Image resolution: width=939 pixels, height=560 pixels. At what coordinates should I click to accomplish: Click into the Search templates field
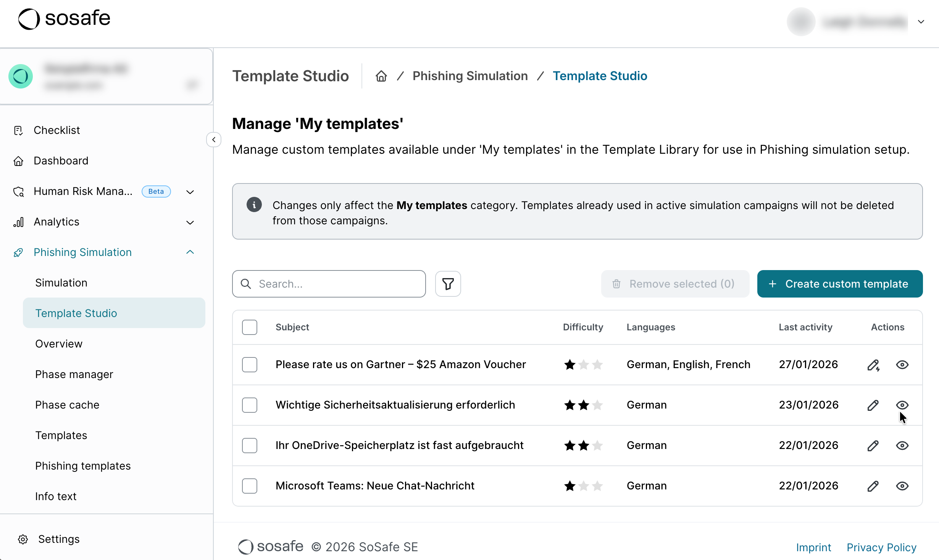coord(336,284)
